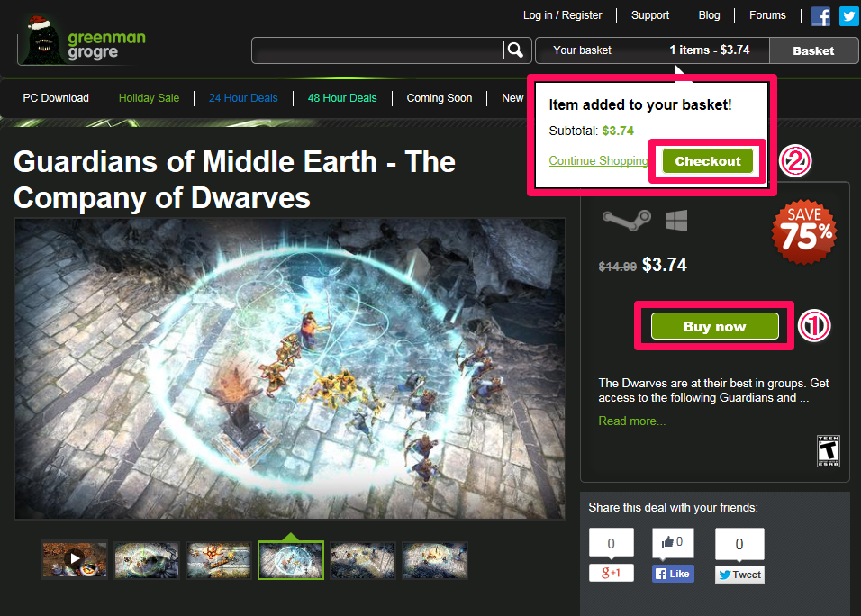The width and height of the screenshot is (861, 616).
Task: Select the third gallery thumbnail
Action: tap(219, 559)
